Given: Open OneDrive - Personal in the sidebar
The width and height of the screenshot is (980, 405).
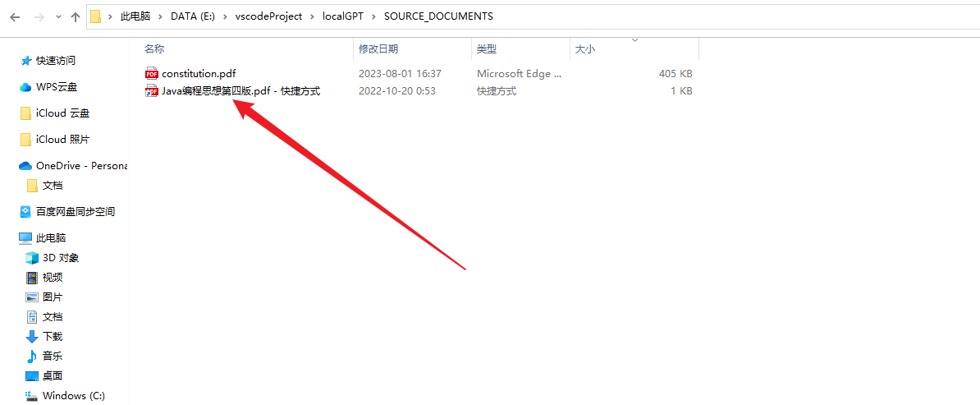Looking at the screenshot, I should pos(82,166).
